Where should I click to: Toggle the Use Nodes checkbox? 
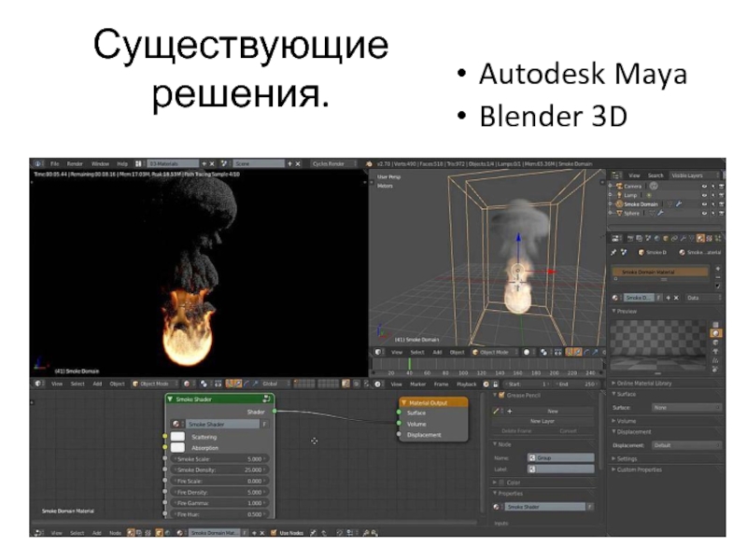[x=274, y=533]
